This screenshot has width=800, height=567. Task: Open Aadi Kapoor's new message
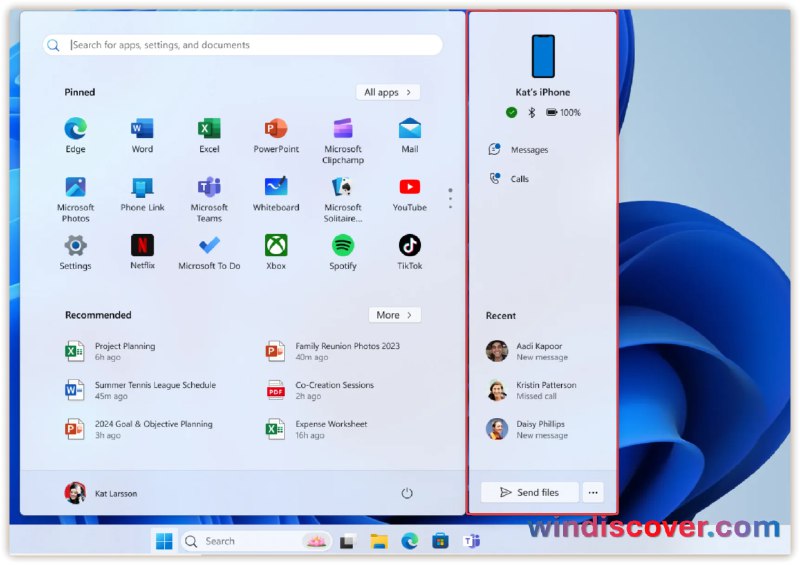pos(527,351)
